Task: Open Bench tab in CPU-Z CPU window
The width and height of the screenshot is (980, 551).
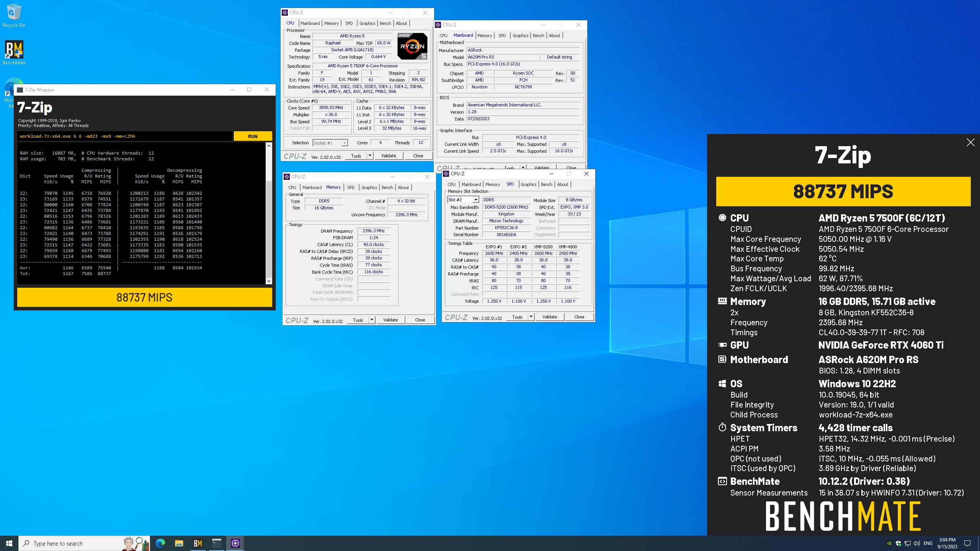Action: (385, 23)
